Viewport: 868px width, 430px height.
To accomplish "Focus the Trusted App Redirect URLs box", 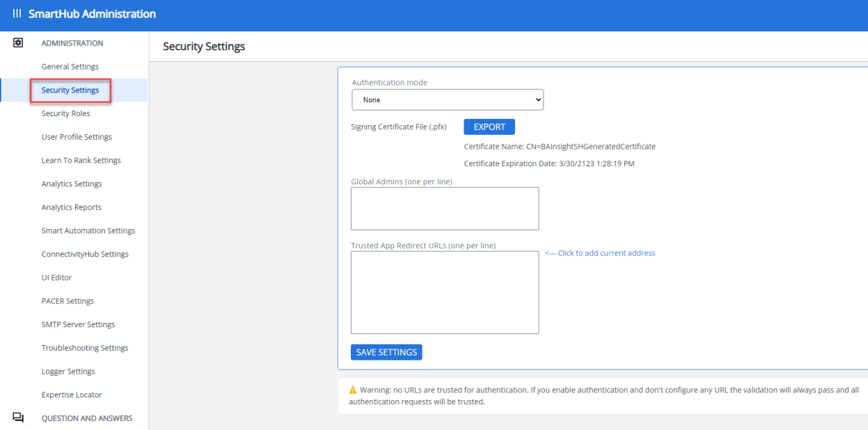I will 445,292.
